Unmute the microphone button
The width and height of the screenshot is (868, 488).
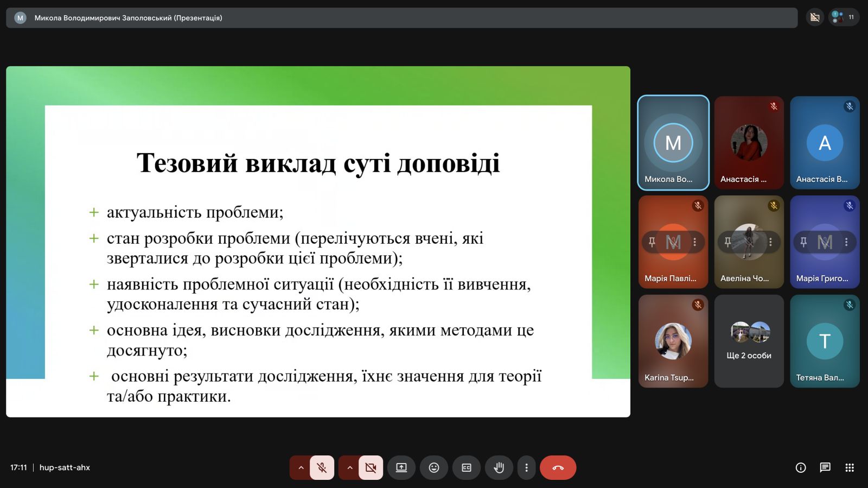click(x=322, y=467)
